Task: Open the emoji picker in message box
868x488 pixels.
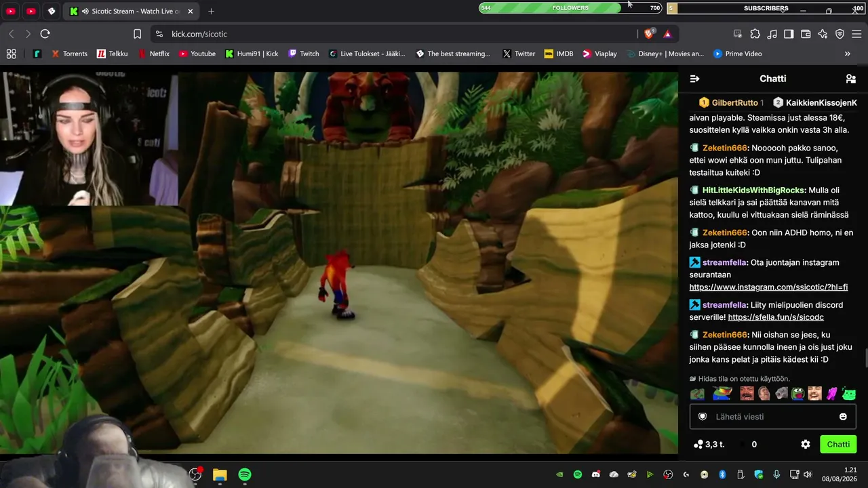Action: point(843,417)
